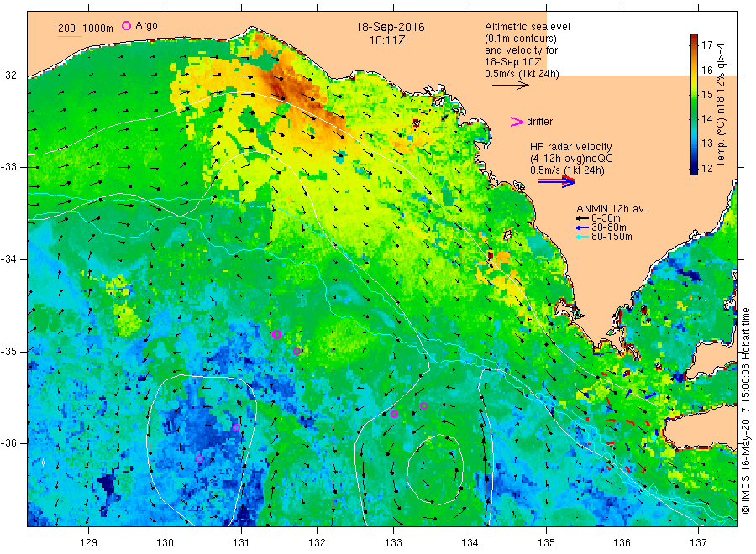Click the 'Altimetric sealevel' legend heading
This screenshot has height=554, width=756.
click(528, 27)
